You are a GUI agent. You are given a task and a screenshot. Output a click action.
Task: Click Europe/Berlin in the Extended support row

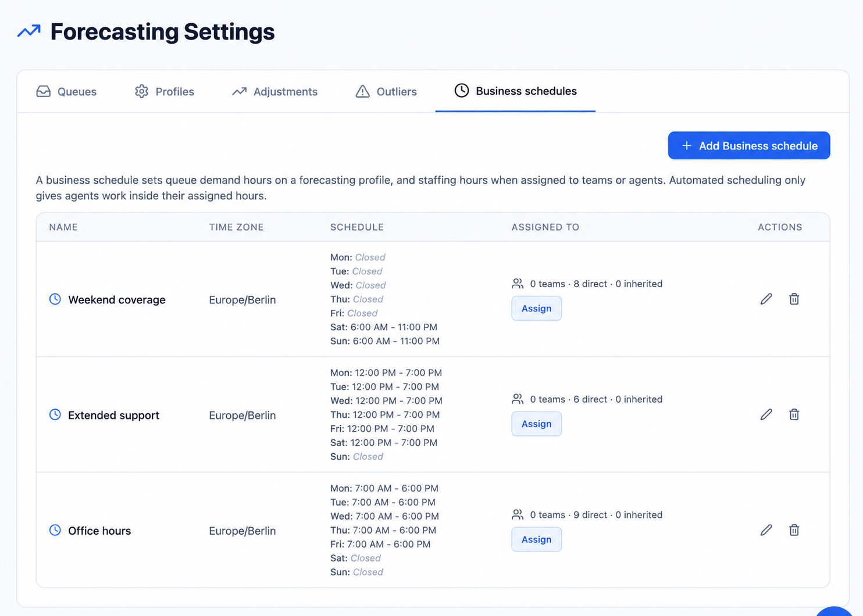(243, 416)
